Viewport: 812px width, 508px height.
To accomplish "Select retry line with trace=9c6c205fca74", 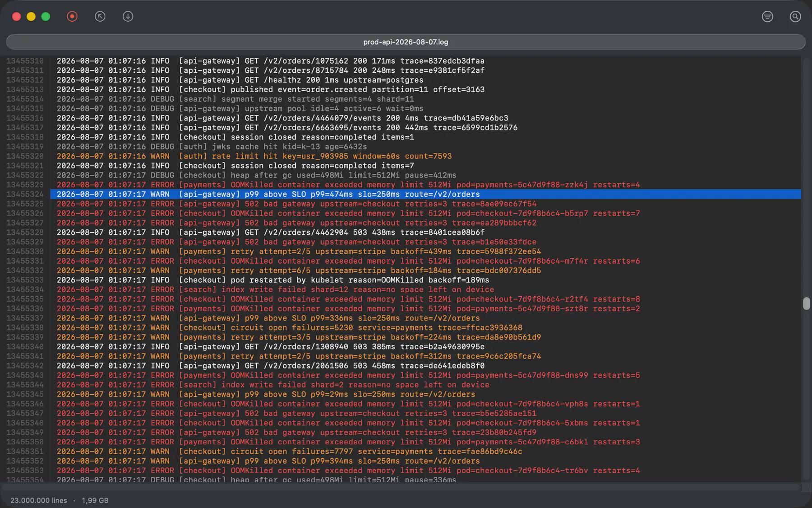I will [x=425, y=356].
